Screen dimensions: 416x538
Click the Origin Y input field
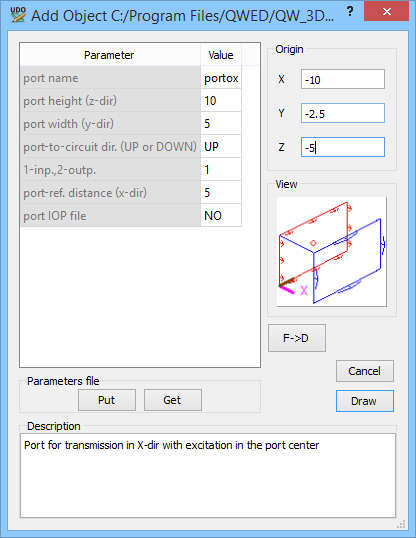coord(343,113)
